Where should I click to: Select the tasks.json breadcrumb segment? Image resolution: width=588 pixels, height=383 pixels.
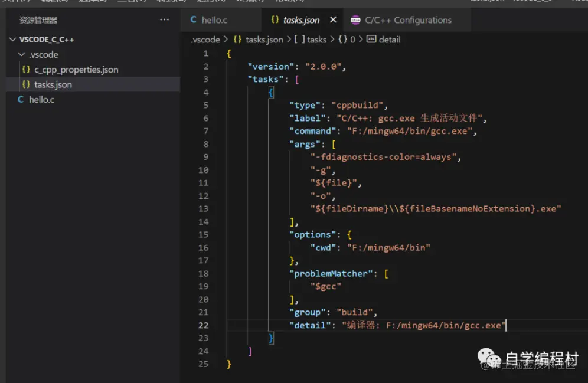264,40
